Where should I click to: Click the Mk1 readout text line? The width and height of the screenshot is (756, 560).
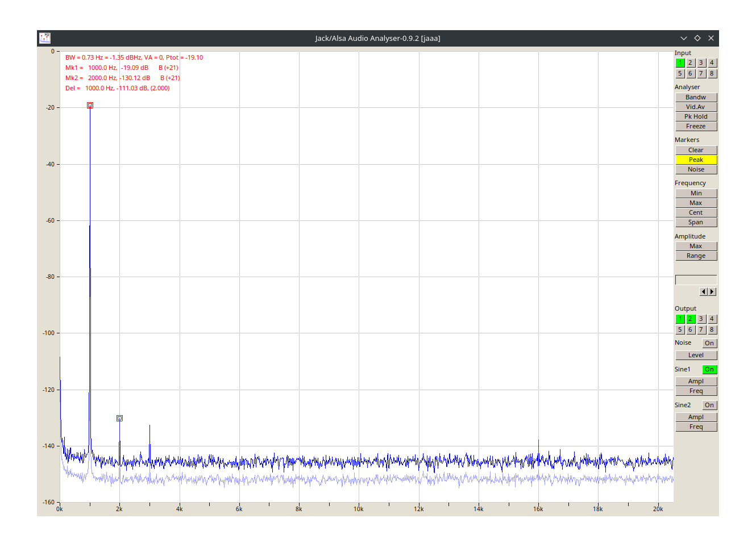tap(122, 68)
